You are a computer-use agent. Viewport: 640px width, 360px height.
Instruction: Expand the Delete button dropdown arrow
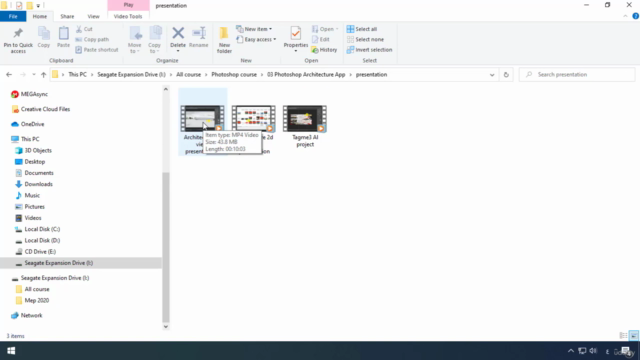(178, 51)
